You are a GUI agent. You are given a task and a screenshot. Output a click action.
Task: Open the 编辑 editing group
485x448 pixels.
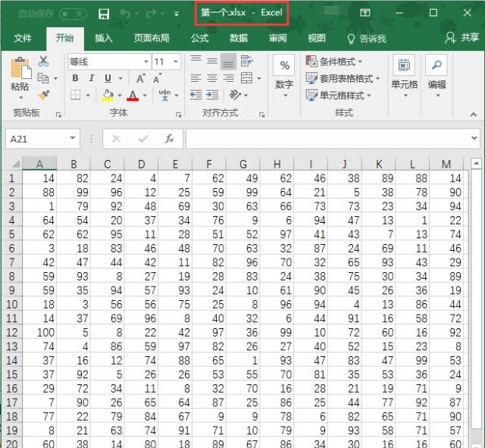436,77
